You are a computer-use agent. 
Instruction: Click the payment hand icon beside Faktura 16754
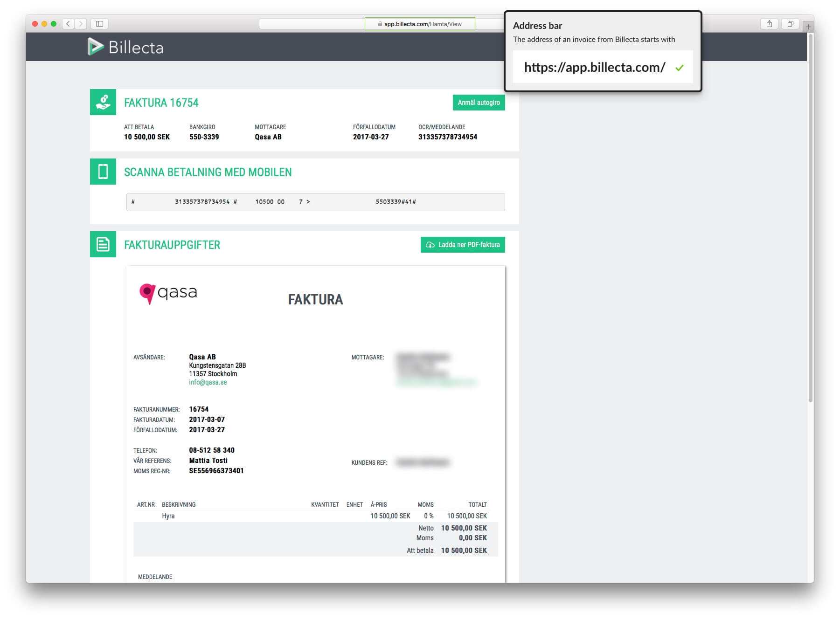pyautogui.click(x=103, y=102)
